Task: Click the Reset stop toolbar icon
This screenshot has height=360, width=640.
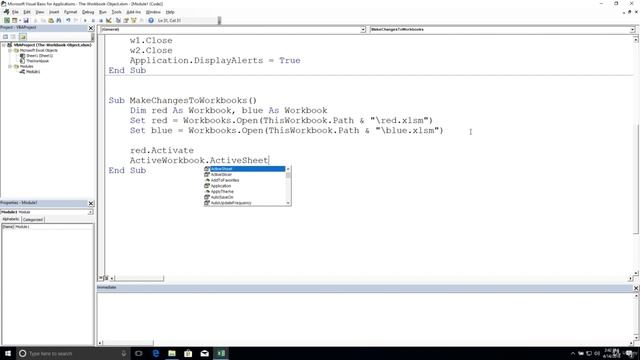Action: (x=101, y=20)
